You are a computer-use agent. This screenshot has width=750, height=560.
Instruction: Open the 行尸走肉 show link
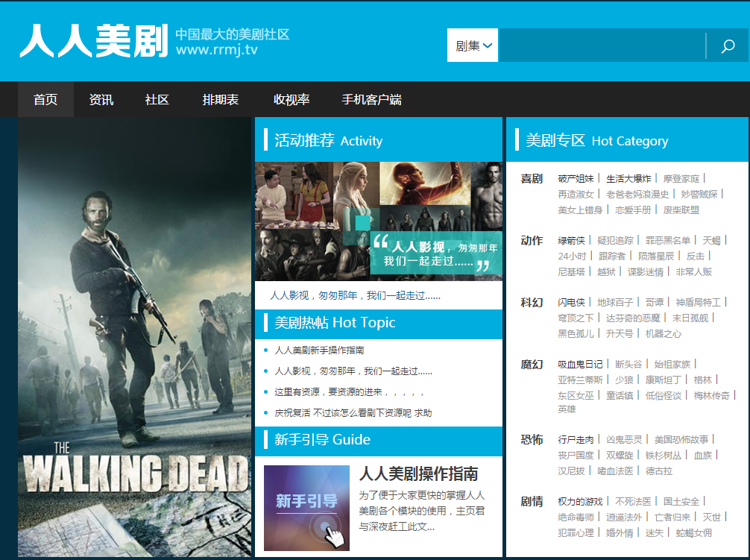tap(576, 439)
